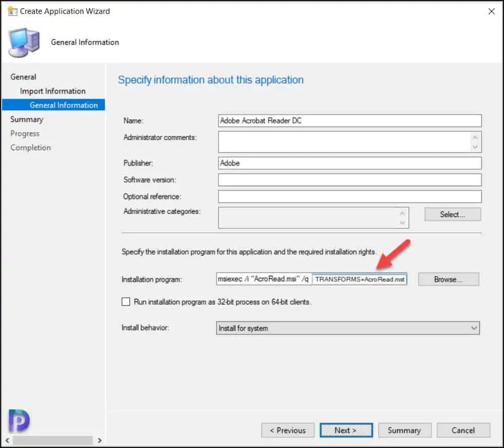
Task: Open the Install behavior dropdown
Action: pyautogui.click(x=348, y=328)
